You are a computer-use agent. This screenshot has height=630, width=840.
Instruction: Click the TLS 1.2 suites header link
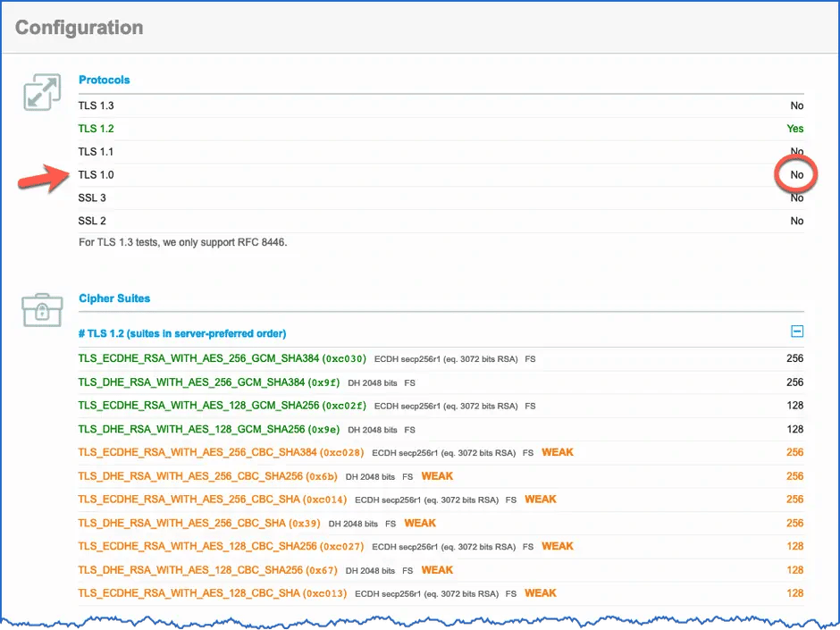tap(182, 333)
